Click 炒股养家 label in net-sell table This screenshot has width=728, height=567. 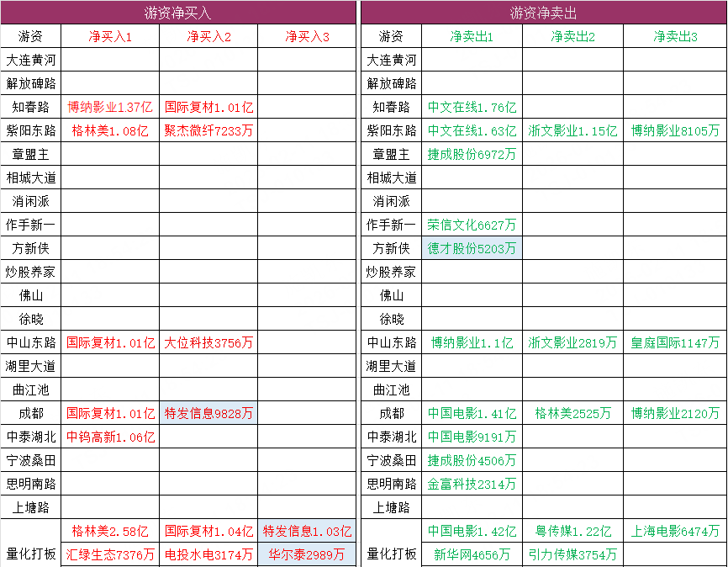392,272
